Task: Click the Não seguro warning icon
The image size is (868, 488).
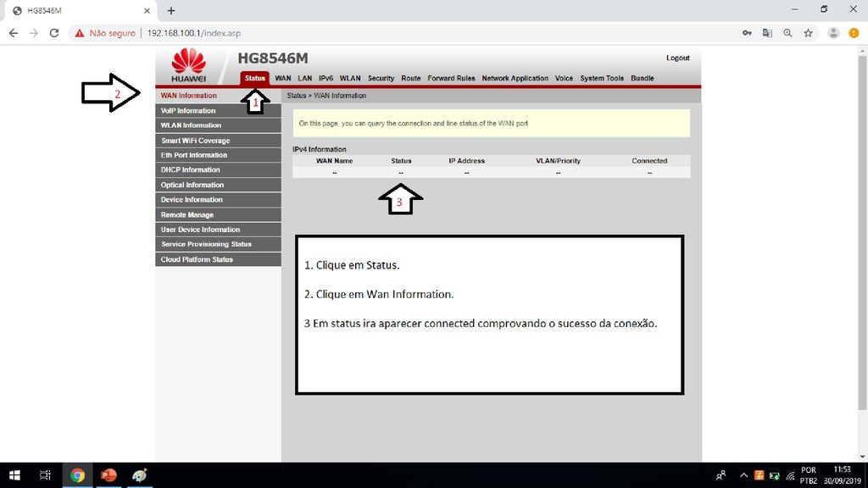Action: click(80, 33)
